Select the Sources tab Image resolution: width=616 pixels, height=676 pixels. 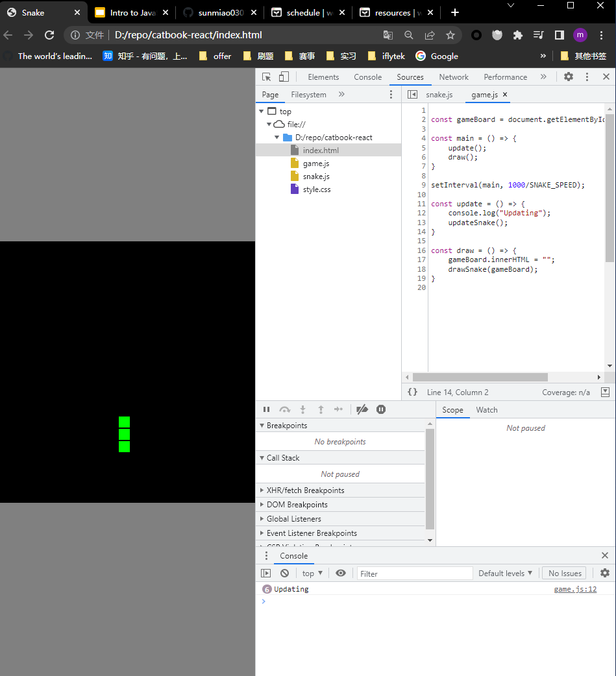[x=410, y=77]
